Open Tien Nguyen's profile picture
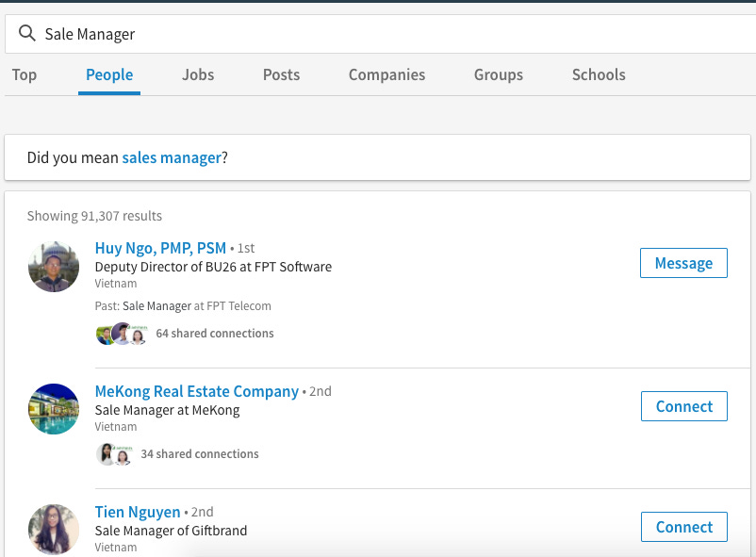756x557 pixels. 54,530
